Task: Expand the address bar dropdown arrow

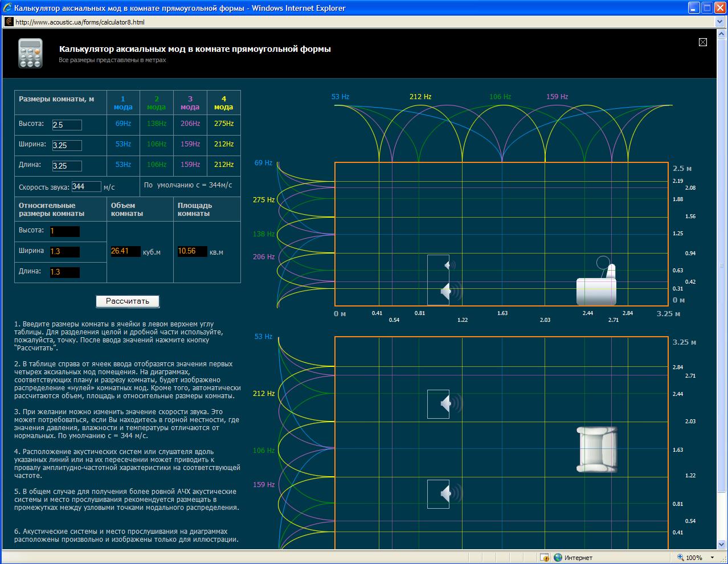Action: click(x=719, y=22)
